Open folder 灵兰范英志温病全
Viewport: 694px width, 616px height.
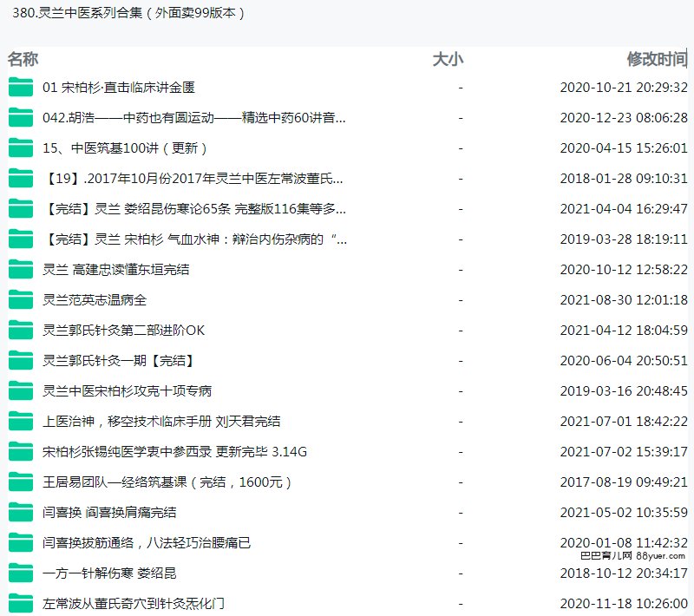[95, 300]
